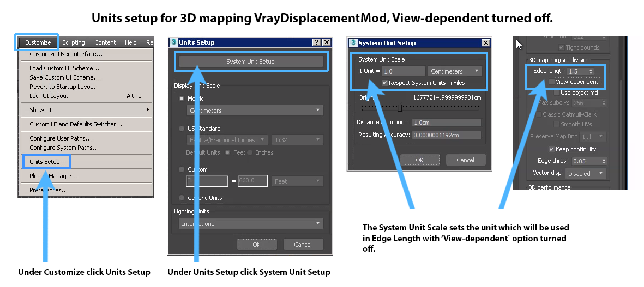Click the Units Setup help question-mark button

tap(317, 42)
